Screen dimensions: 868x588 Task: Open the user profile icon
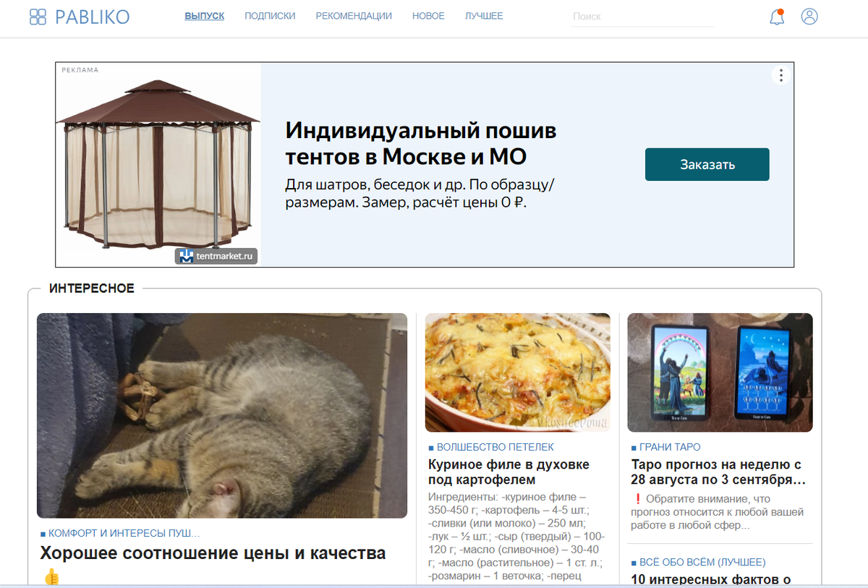click(x=809, y=17)
